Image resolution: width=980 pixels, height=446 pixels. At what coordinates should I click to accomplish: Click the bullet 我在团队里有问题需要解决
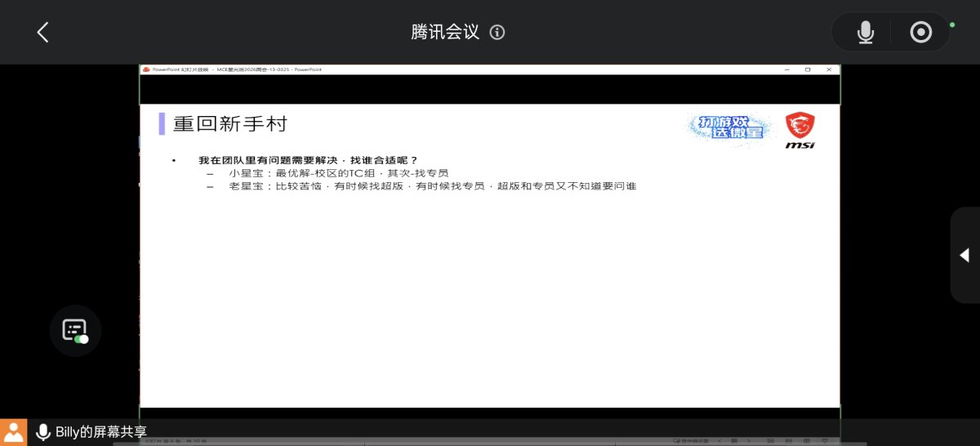click(308, 160)
